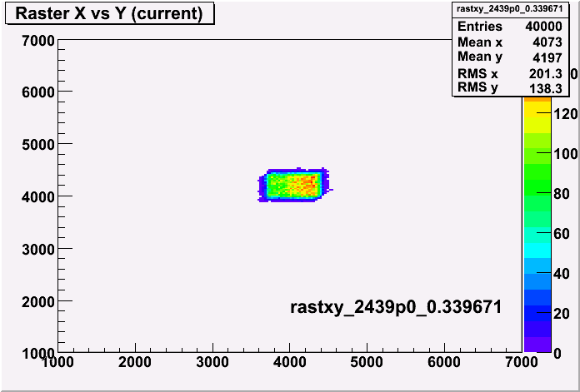Click the 'Raster X vs Y (current)' title box
The height and width of the screenshot is (392, 580).
tap(109, 14)
